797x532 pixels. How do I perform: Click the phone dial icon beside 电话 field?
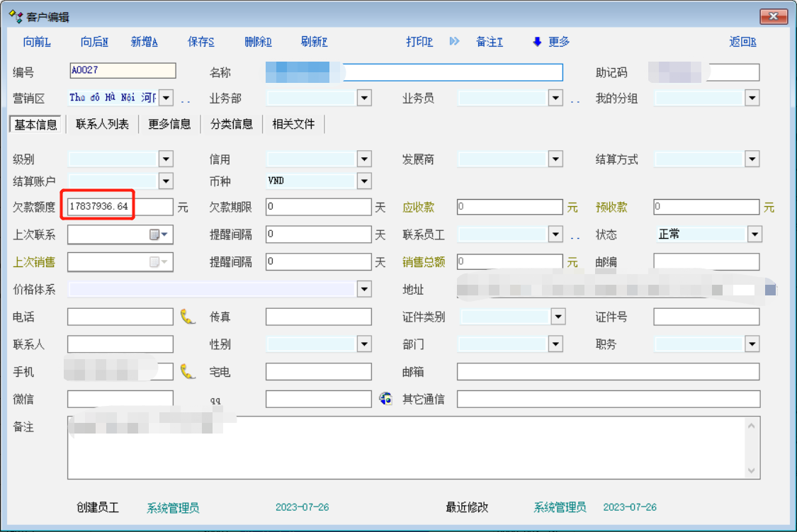pos(187,317)
